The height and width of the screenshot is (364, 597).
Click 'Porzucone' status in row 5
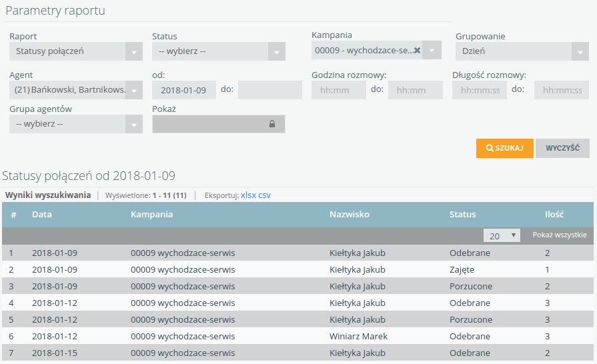tap(470, 319)
